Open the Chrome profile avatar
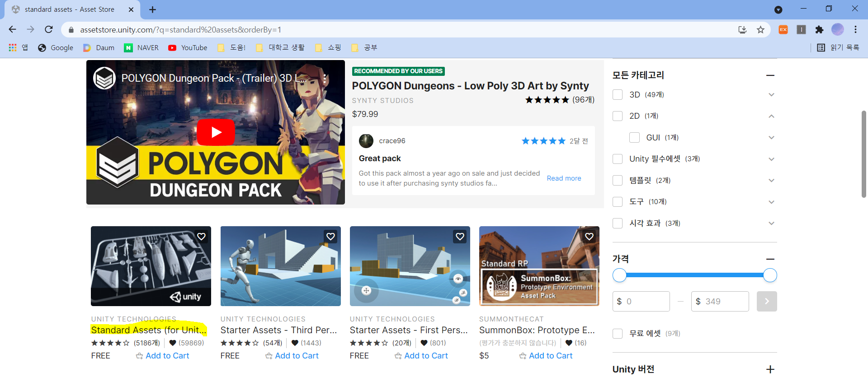 pyautogui.click(x=838, y=29)
